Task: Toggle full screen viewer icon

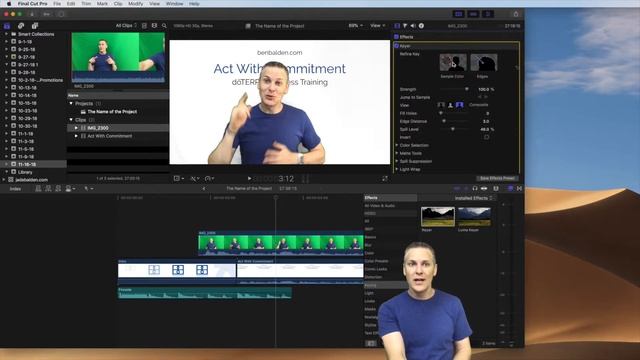Action: point(385,178)
